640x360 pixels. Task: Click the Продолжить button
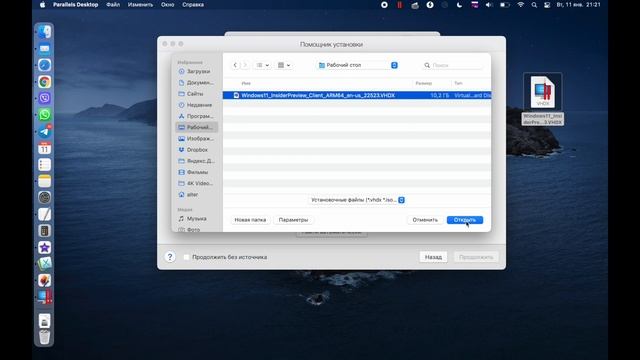click(x=476, y=257)
